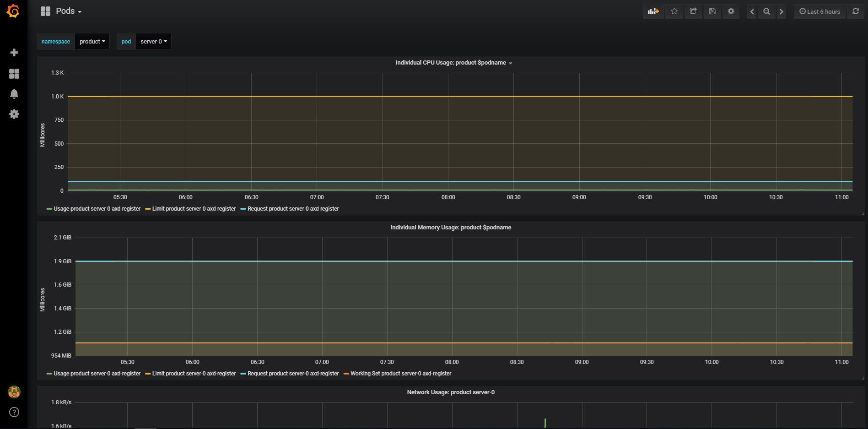Viewport: 868px width, 429px height.
Task: Open Alerting bell icon in sidebar
Action: (x=14, y=94)
